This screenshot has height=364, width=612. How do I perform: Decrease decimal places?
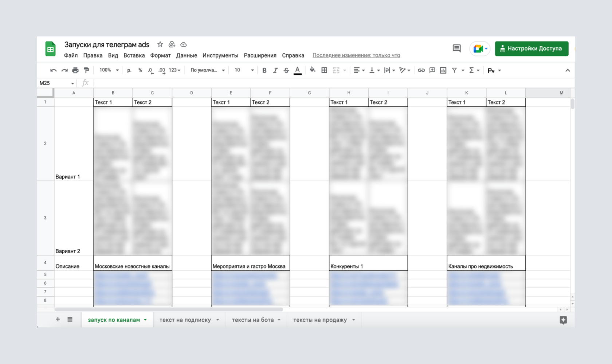[x=150, y=70]
